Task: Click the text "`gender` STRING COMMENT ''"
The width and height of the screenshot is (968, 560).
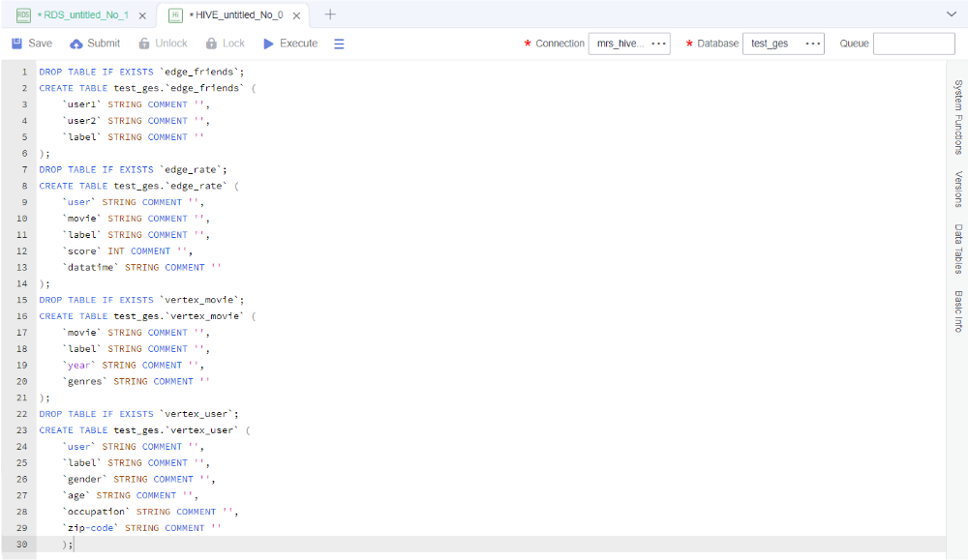Action: pyautogui.click(x=136, y=479)
